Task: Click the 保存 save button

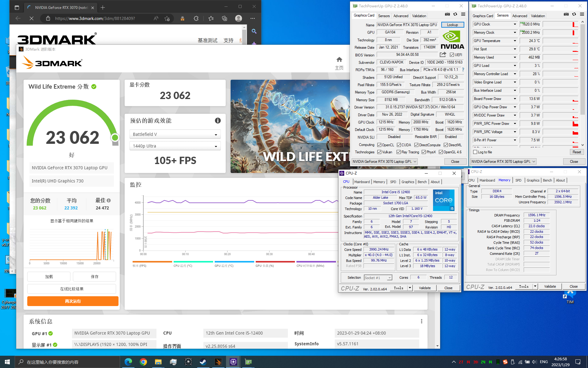Action: tap(94, 277)
